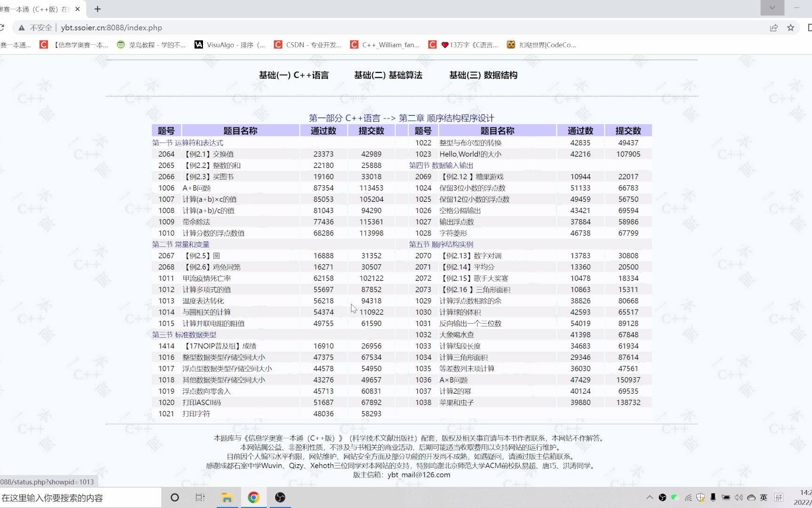The image size is (812, 508).
Task: Open File Explorer from taskbar
Action: coord(227,498)
